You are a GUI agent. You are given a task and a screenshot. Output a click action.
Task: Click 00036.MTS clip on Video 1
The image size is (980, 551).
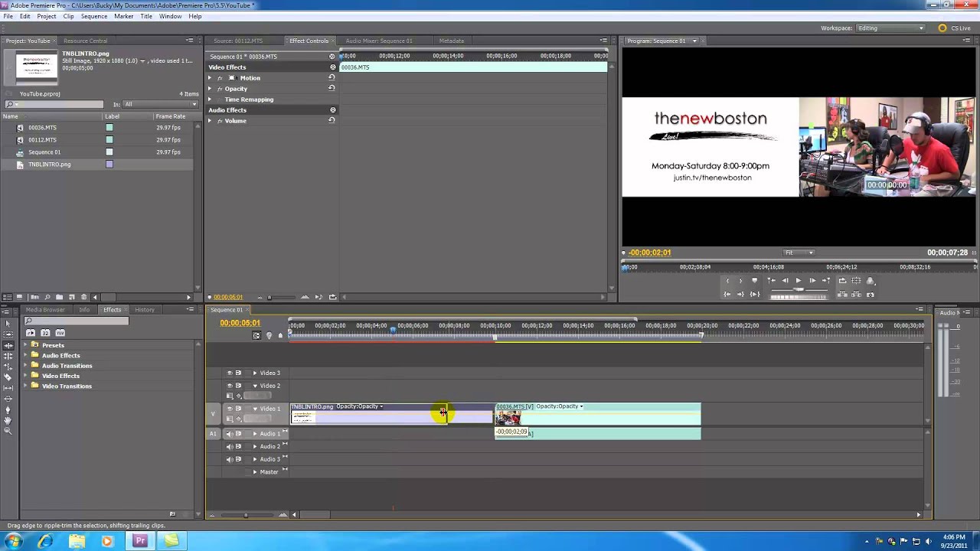coord(597,416)
